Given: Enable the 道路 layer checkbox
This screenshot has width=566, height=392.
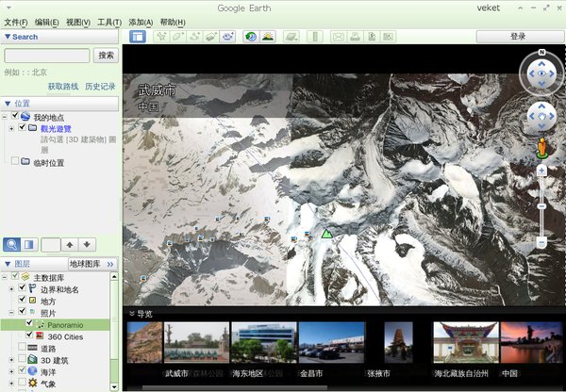Looking at the screenshot, I should pyautogui.click(x=20, y=348).
